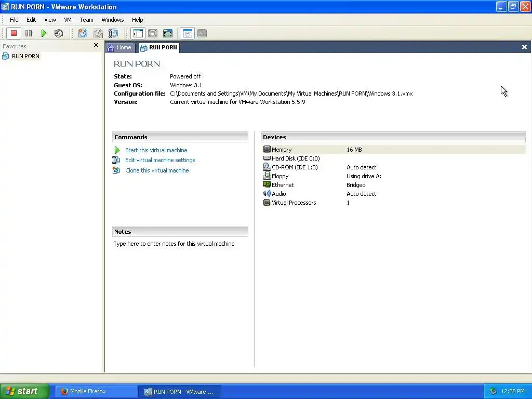The image size is (532, 399).
Task: Click the Take Snapshot toolbar icon
Action: click(83, 33)
